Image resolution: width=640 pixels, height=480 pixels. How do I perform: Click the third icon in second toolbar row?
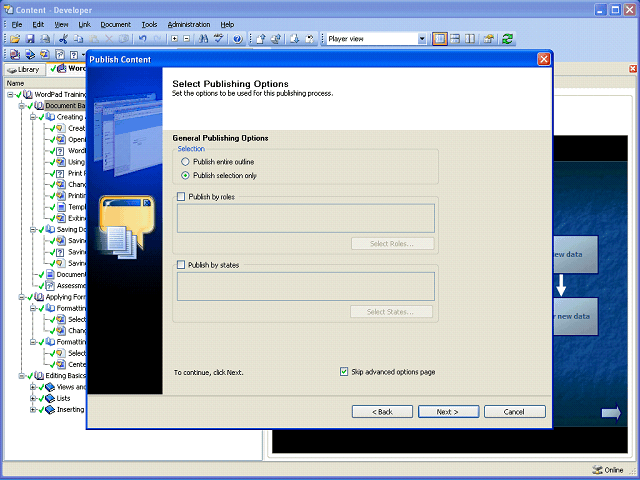[x=44, y=54]
